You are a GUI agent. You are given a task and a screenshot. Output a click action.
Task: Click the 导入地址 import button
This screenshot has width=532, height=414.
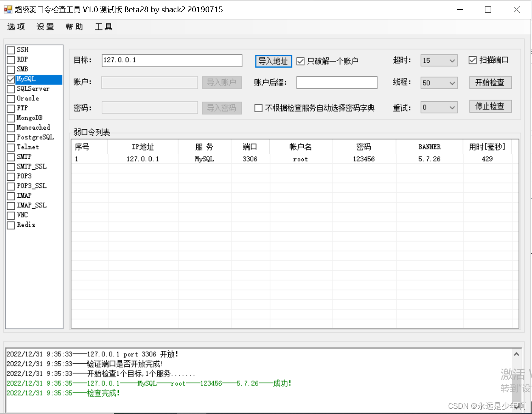[273, 61]
